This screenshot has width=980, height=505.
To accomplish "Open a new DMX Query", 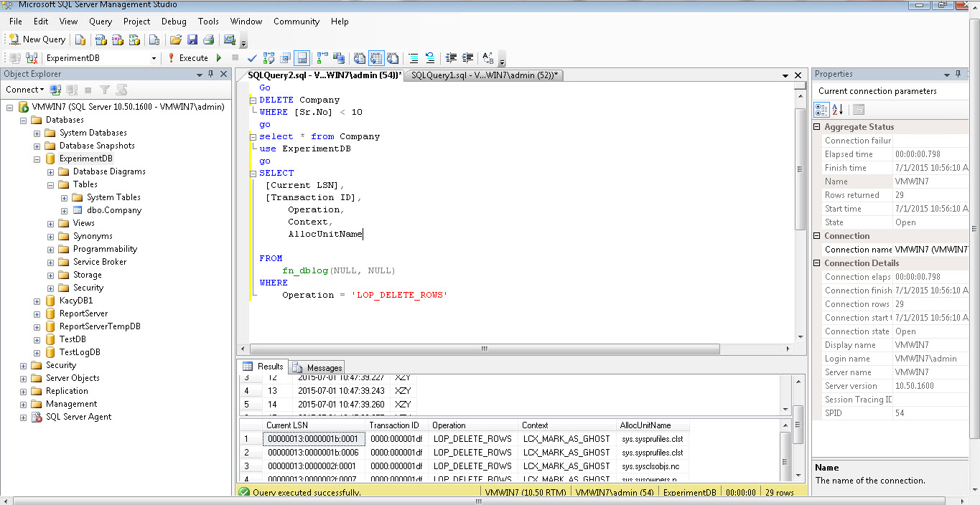I will (x=117, y=39).
